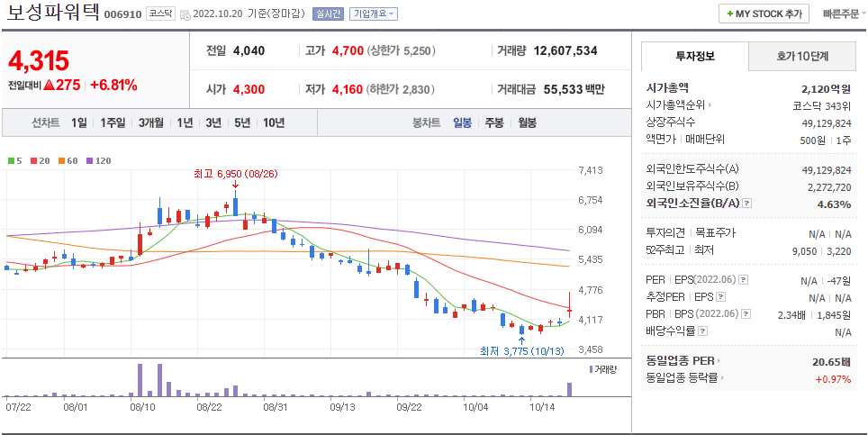
Task: Click the help icon next to 추정PER EPS
Action: click(720, 297)
